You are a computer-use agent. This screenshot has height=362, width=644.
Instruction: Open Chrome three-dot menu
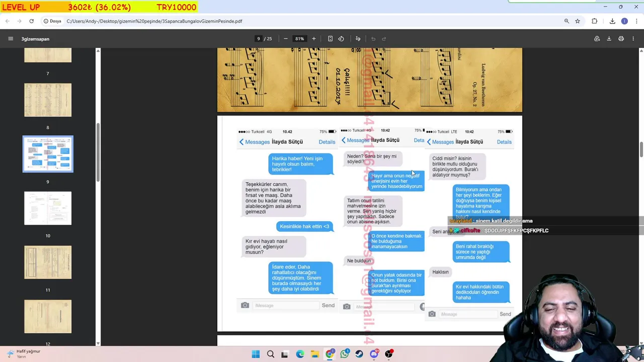(x=636, y=21)
